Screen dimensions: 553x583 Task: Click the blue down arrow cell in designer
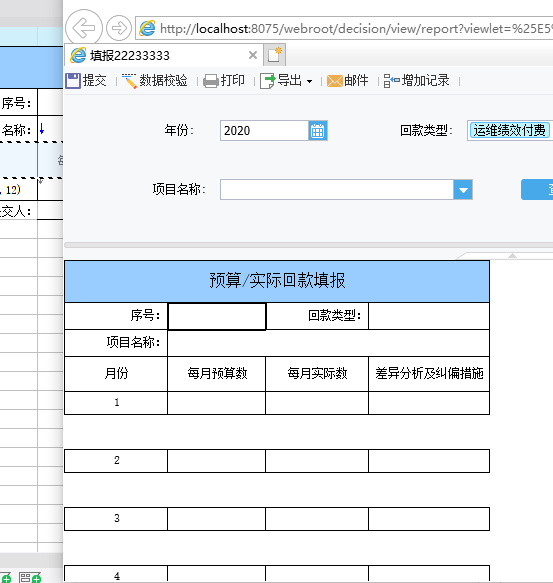click(50, 129)
